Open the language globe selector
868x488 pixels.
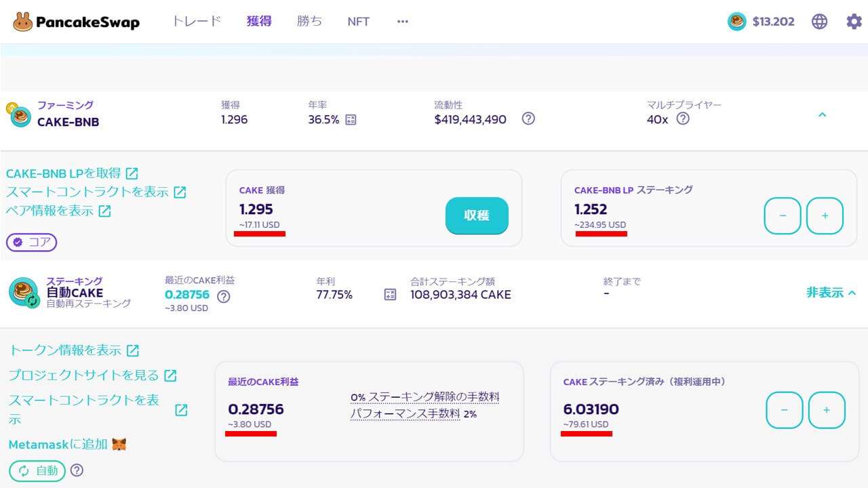(x=820, y=22)
